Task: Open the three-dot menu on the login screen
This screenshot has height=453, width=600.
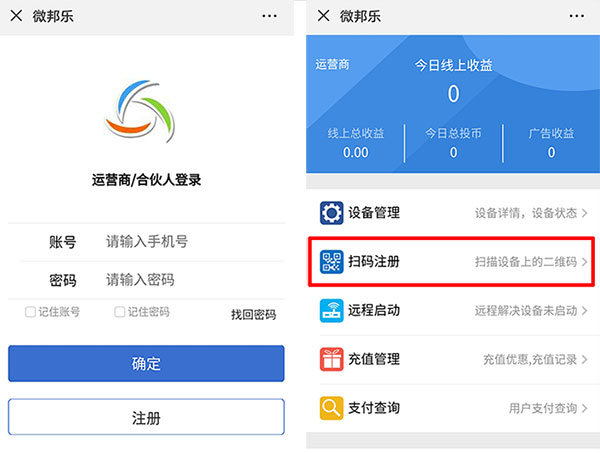Action: (269, 16)
